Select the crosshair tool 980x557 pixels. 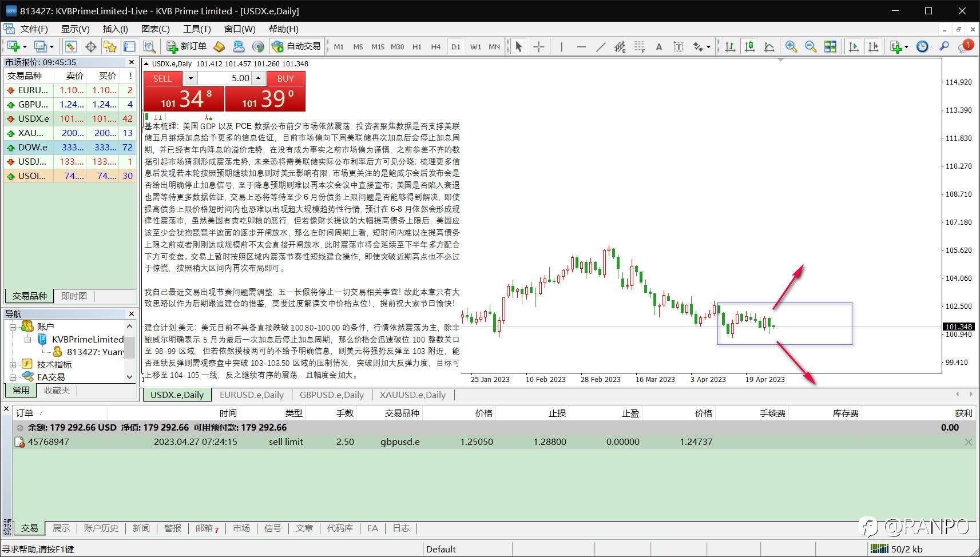click(x=539, y=46)
